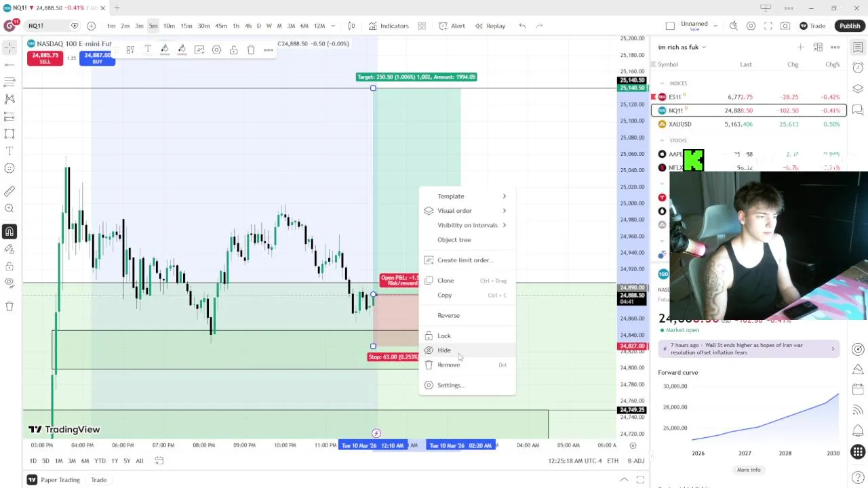The height and width of the screenshot is (488, 868).
Task: Change profit zone color in floating toolbar
Action: [x=165, y=49]
